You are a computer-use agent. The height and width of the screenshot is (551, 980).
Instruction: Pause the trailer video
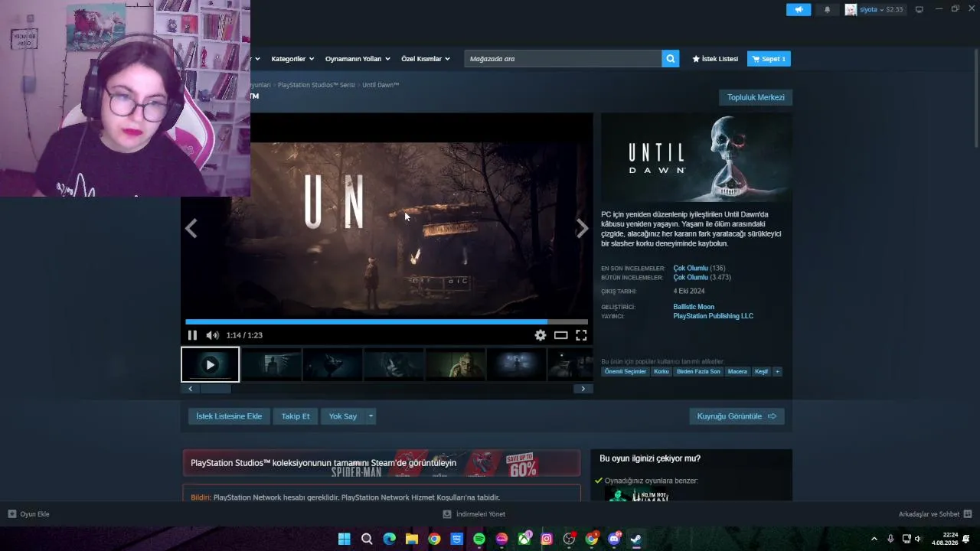pyautogui.click(x=192, y=335)
